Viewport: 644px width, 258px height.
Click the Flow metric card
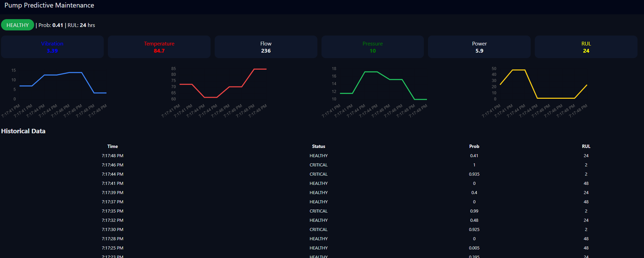(266, 47)
